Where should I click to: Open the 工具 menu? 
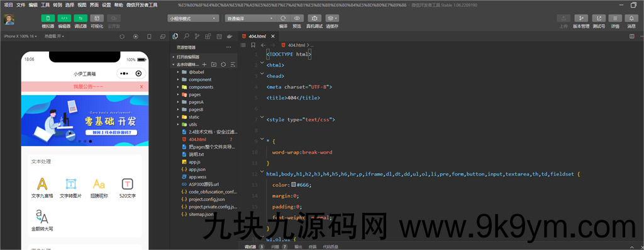45,5
